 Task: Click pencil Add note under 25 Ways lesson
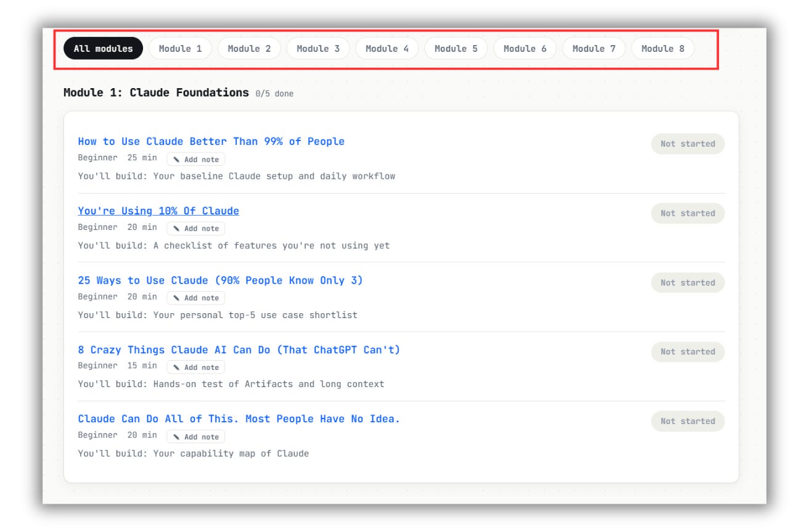pyautogui.click(x=196, y=298)
